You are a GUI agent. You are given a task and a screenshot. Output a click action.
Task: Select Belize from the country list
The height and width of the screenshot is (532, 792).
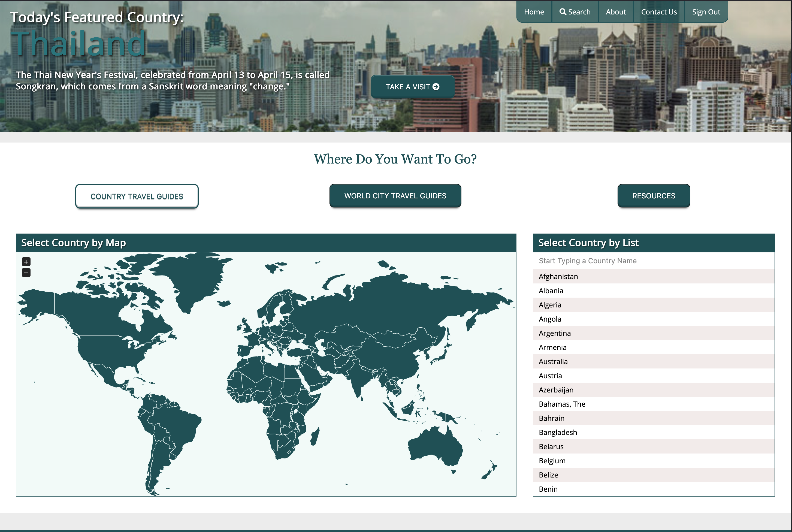[x=654, y=475]
